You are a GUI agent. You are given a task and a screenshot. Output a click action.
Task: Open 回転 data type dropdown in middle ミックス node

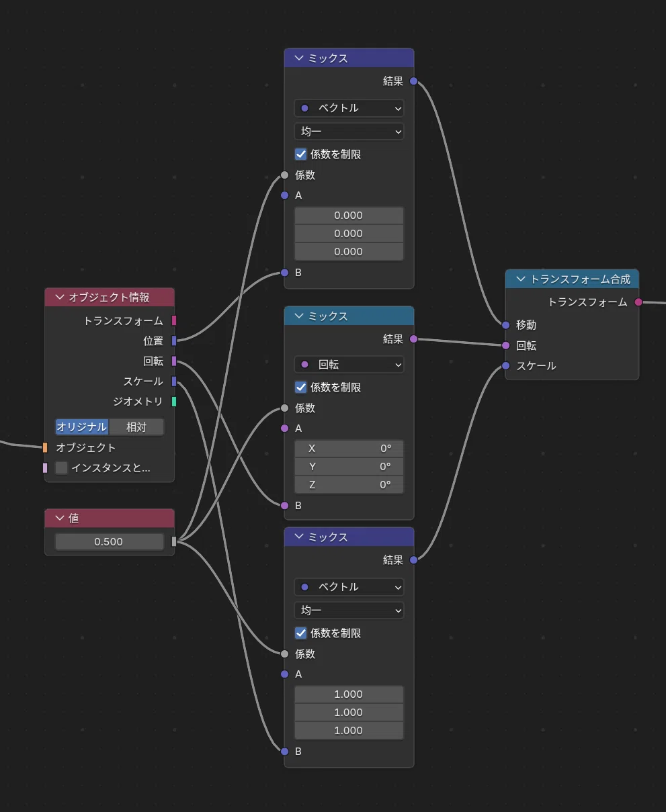(x=349, y=365)
